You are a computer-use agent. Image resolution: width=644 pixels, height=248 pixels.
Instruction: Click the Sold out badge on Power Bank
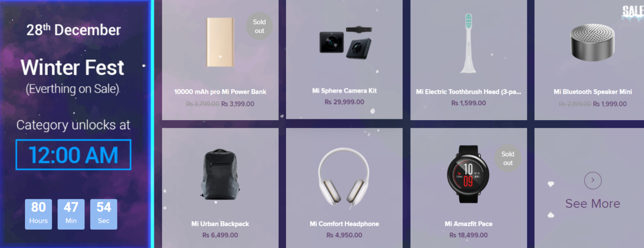[259, 26]
